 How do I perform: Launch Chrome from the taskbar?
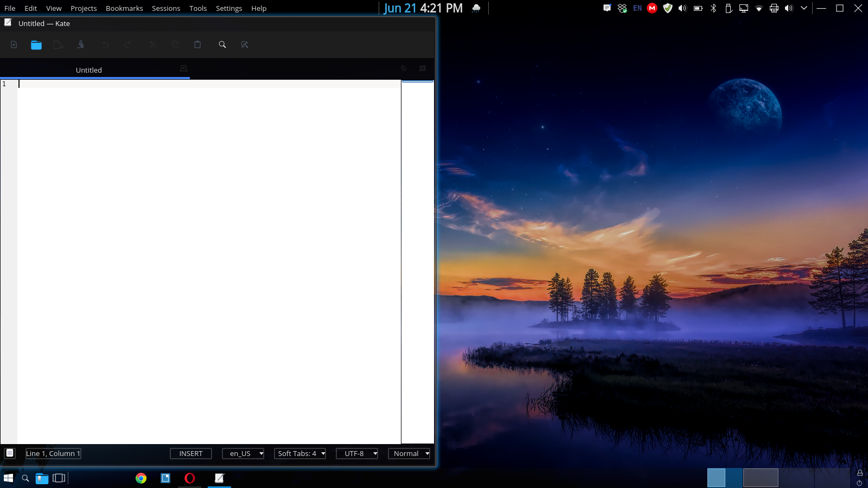141,478
